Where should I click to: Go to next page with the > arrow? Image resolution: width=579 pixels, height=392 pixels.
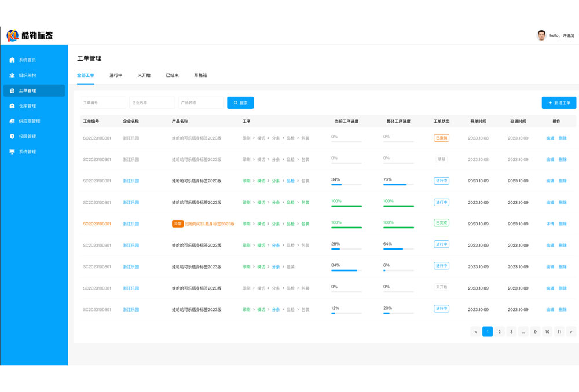coord(571,332)
